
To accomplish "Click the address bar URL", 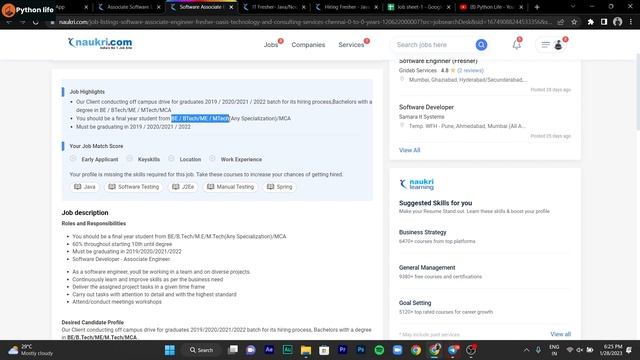I will (x=304, y=22).
